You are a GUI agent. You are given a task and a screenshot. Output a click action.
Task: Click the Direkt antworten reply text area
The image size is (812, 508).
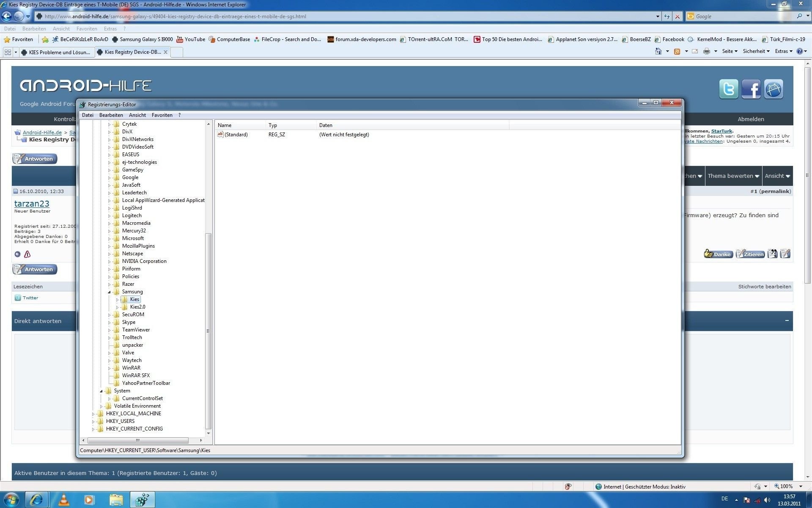coord(402,382)
